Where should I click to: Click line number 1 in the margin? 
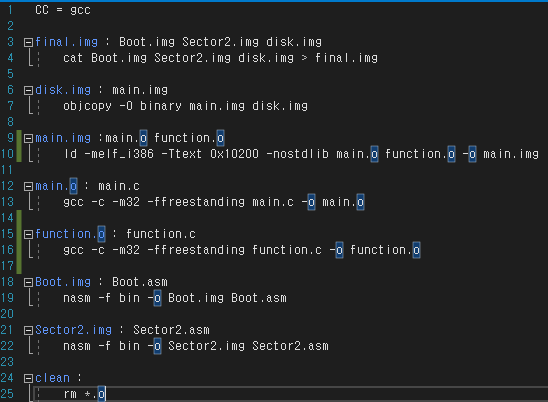[x=10, y=10]
